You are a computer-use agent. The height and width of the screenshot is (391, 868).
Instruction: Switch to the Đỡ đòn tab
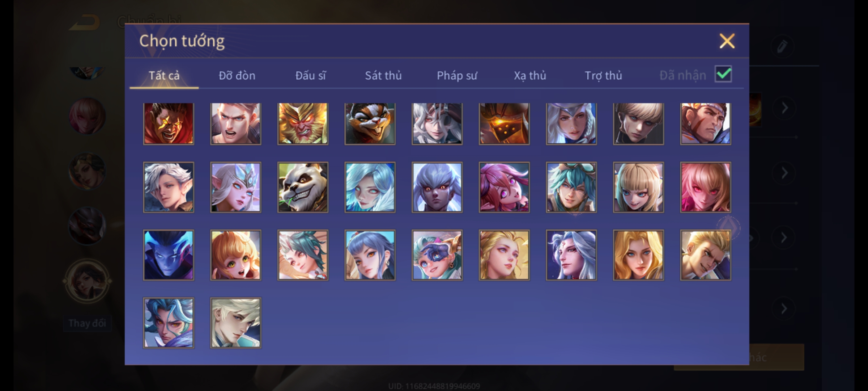click(237, 75)
